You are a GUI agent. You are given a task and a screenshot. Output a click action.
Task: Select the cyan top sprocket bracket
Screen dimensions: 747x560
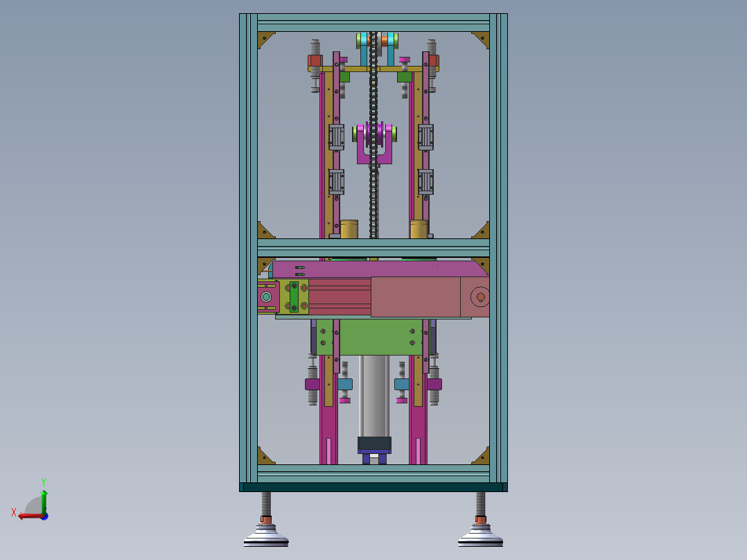(x=377, y=49)
